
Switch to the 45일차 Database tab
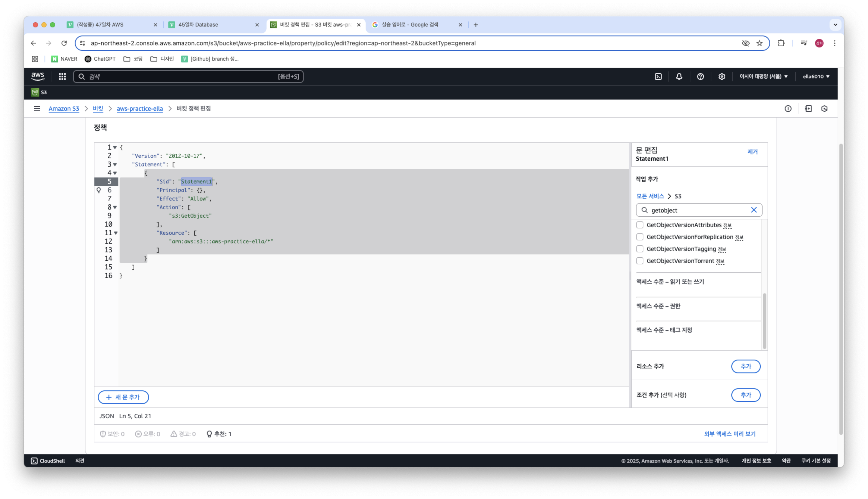(x=214, y=25)
